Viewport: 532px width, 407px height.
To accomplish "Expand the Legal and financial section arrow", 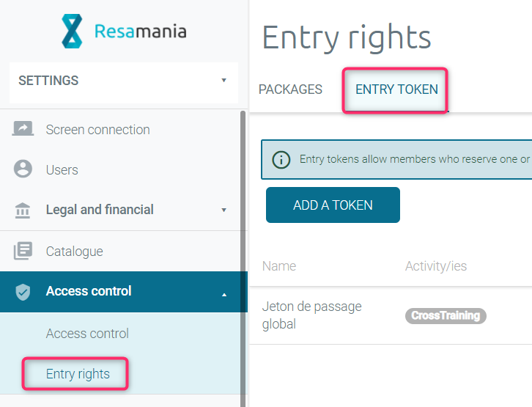I will [224, 210].
